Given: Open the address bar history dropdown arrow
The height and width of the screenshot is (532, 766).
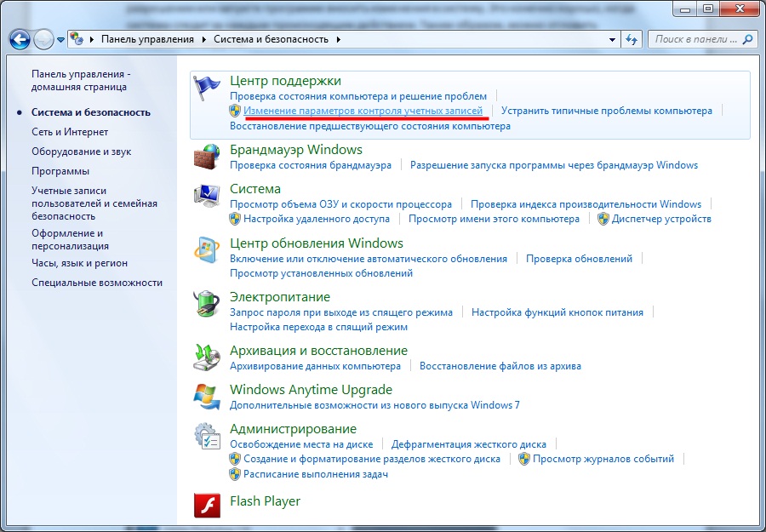Looking at the screenshot, I should [x=612, y=39].
